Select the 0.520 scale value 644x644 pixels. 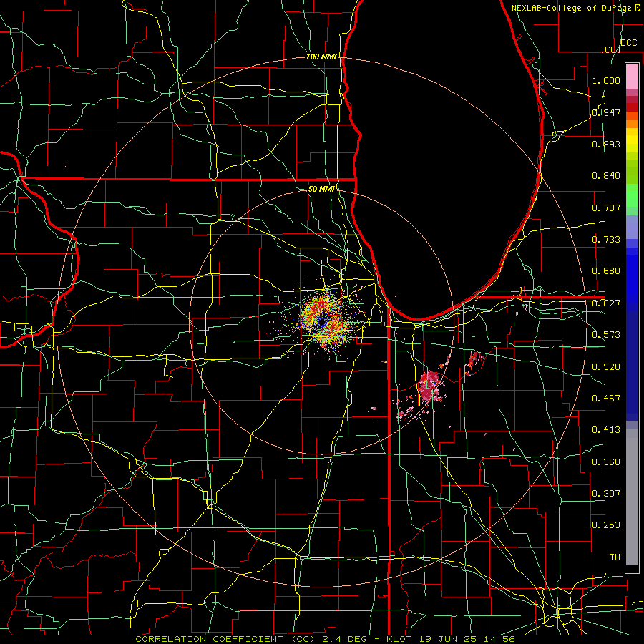606,367
